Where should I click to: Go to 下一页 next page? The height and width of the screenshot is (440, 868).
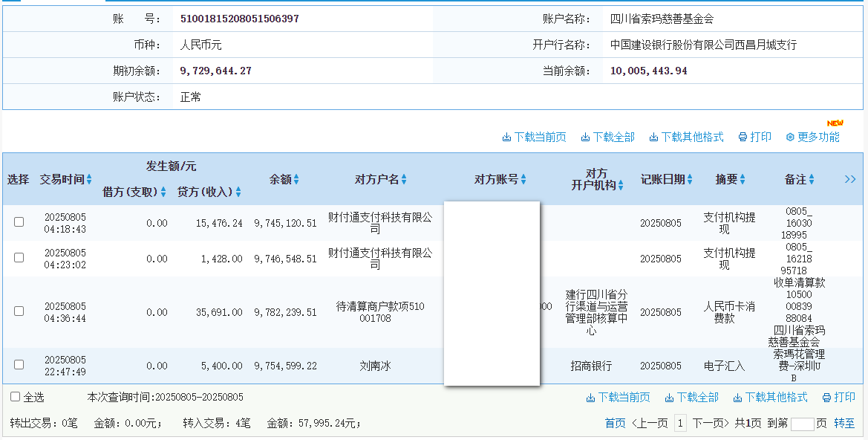point(711,424)
